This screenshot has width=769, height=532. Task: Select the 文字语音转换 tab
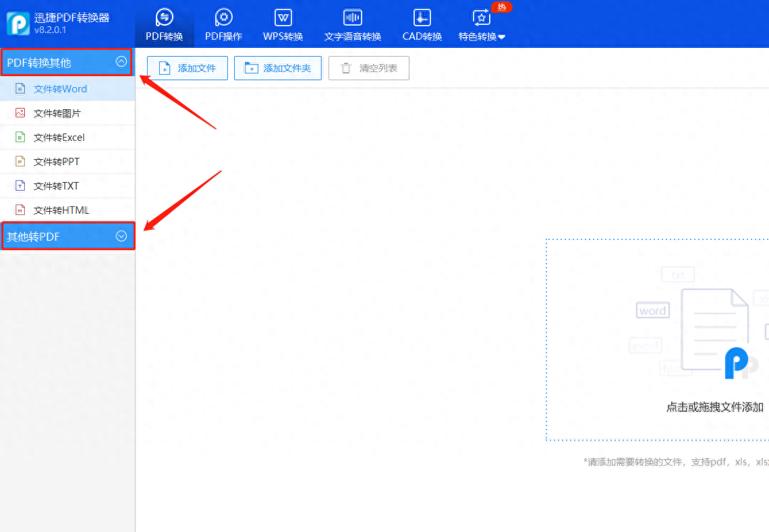pyautogui.click(x=353, y=24)
